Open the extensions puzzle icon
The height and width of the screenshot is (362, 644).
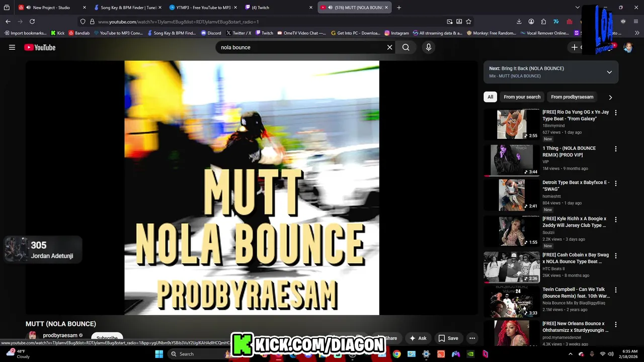543,22
